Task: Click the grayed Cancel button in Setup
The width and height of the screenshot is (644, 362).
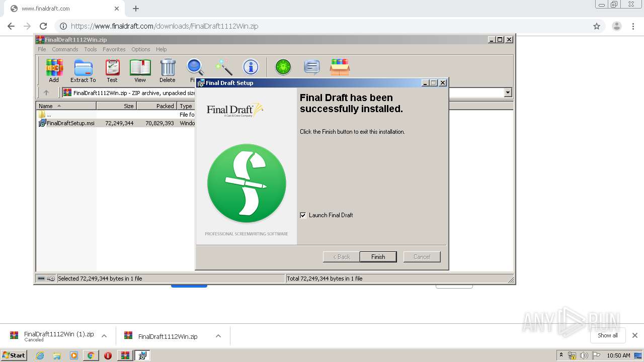Action: tap(422, 257)
